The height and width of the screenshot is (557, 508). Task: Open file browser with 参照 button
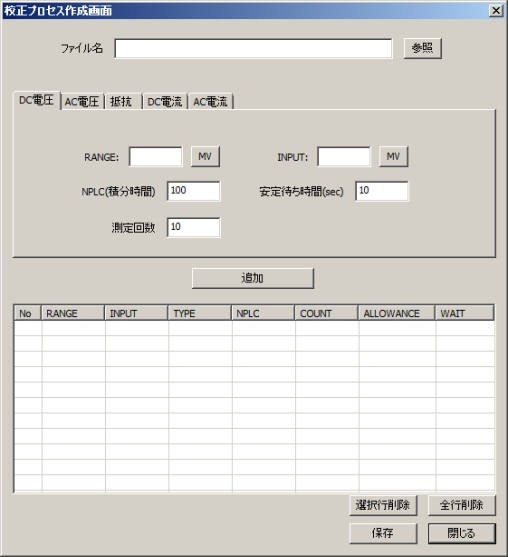tap(423, 48)
